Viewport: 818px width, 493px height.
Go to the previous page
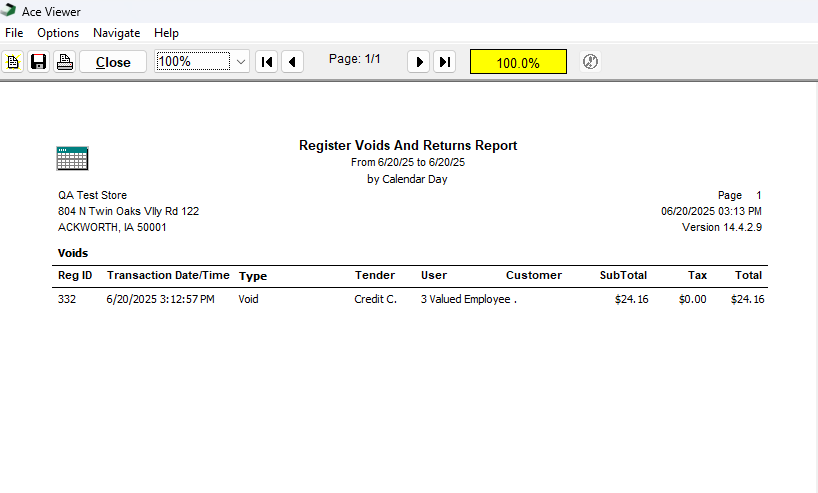292,62
